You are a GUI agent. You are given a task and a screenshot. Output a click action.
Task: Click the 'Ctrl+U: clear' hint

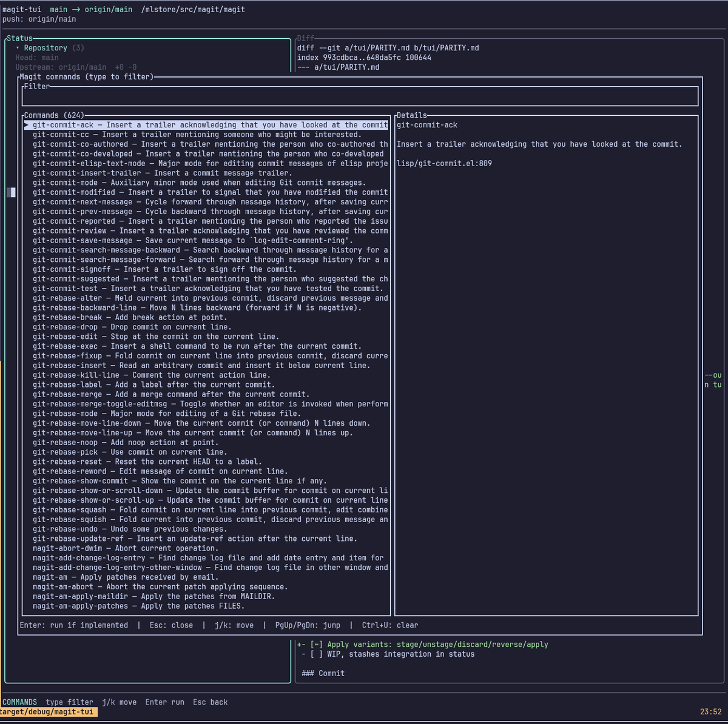pos(390,625)
